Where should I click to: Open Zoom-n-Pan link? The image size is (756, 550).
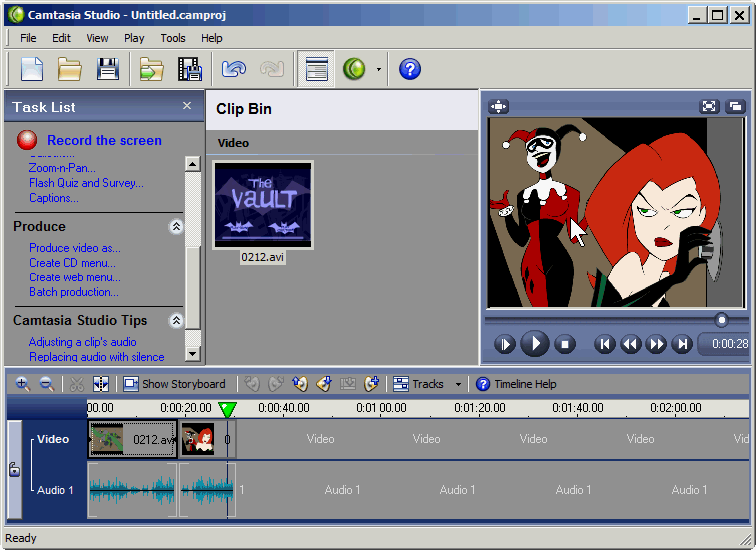tap(62, 168)
